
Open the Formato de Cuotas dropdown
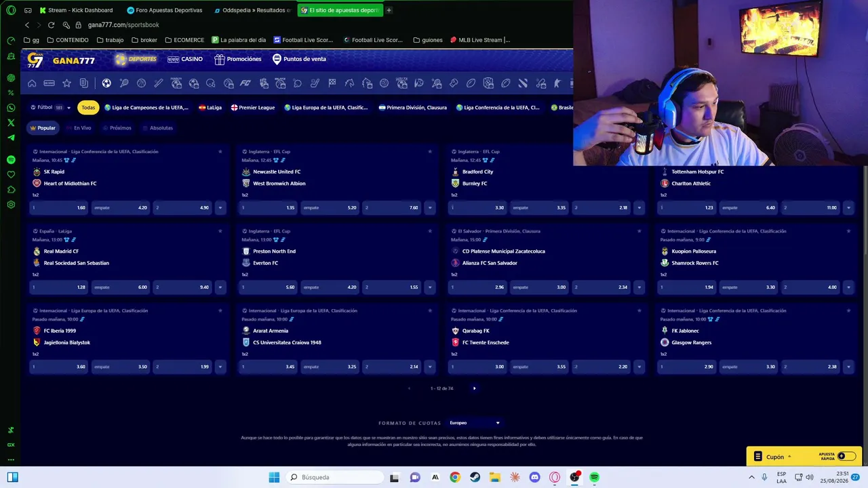pos(474,423)
